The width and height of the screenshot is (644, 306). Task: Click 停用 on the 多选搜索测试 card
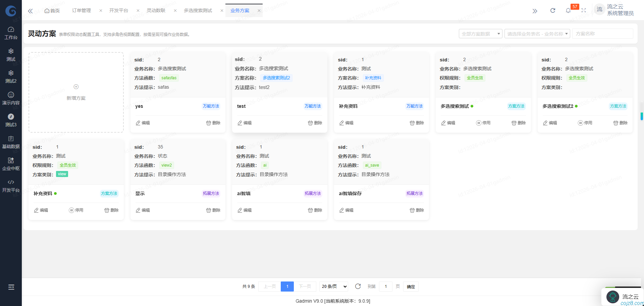[483, 123]
